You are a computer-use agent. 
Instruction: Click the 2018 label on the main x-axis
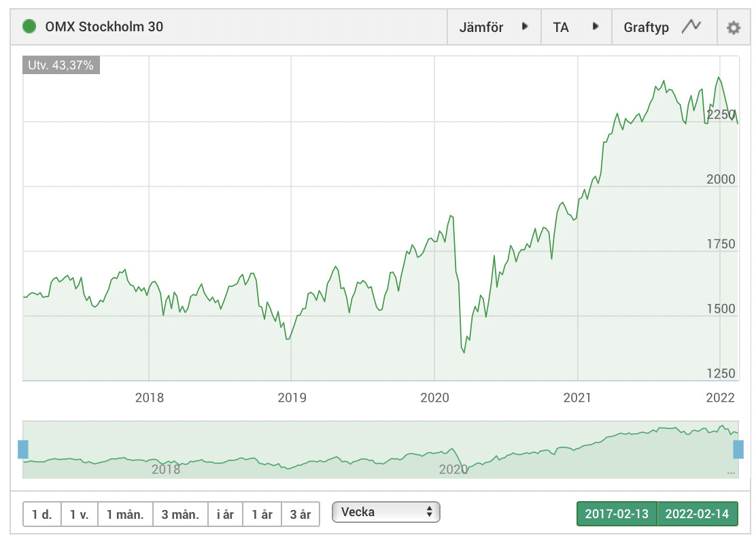pos(150,398)
